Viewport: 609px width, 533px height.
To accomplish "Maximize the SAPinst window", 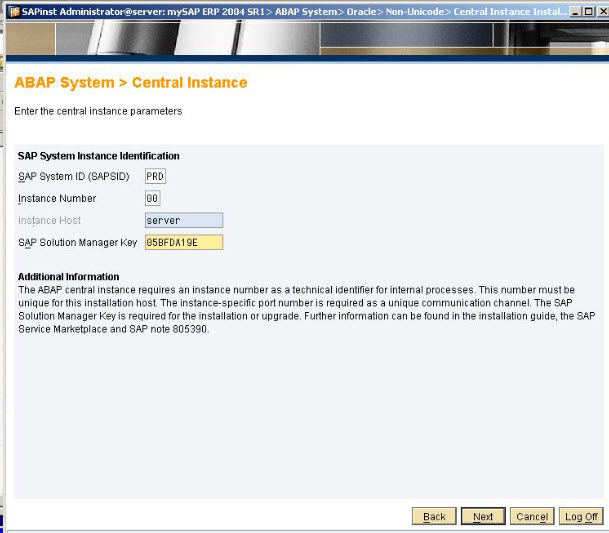I will pos(588,12).
